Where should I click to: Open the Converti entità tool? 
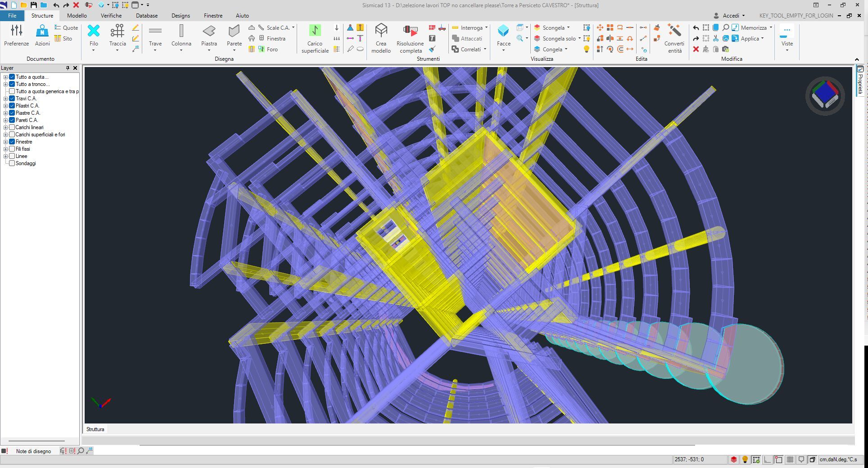click(x=674, y=31)
